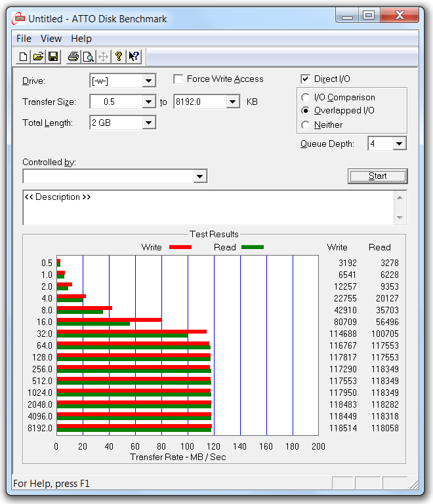Click the write value 3192

[348, 263]
